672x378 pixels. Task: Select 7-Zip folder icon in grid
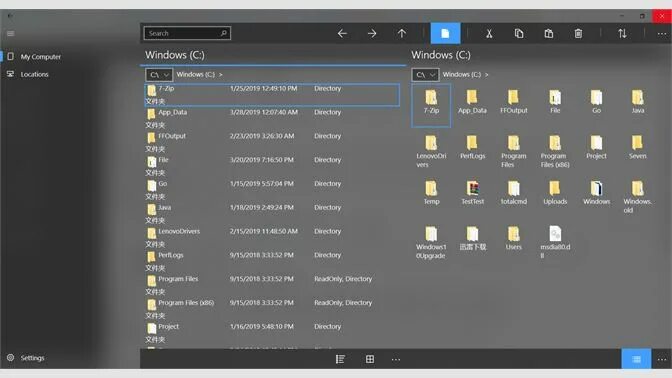[x=431, y=98]
